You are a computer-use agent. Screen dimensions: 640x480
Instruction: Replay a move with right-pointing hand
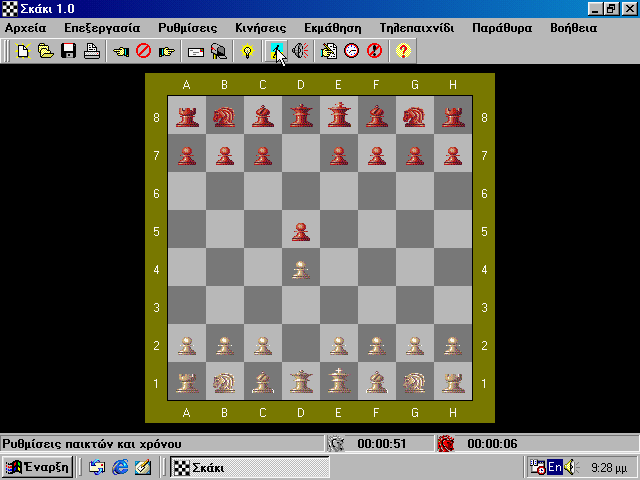tap(167, 51)
